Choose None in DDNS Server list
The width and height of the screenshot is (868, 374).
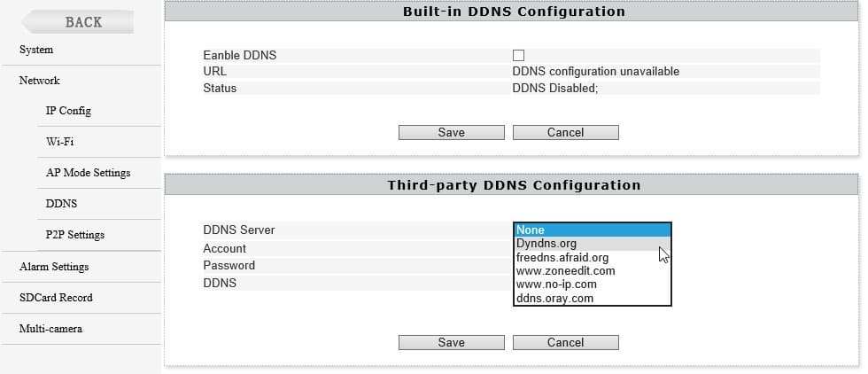[592, 230]
